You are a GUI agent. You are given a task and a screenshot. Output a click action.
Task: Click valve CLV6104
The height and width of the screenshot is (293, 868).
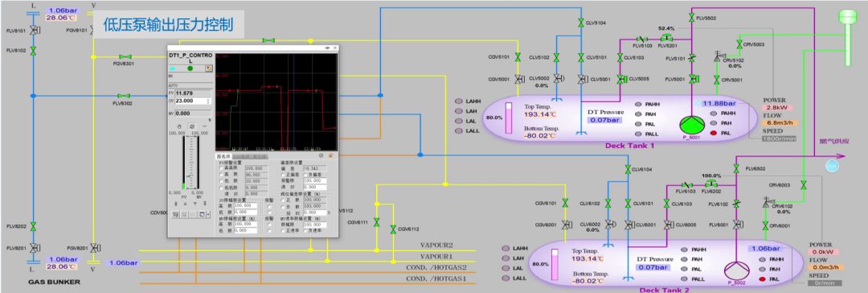pyautogui.click(x=627, y=169)
